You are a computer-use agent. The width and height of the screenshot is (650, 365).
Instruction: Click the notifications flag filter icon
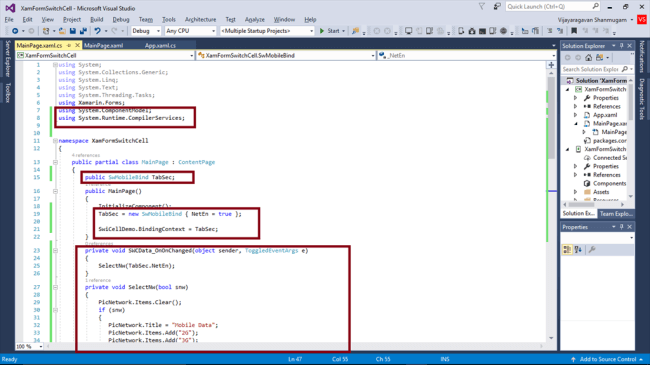pyautogui.click(x=482, y=7)
